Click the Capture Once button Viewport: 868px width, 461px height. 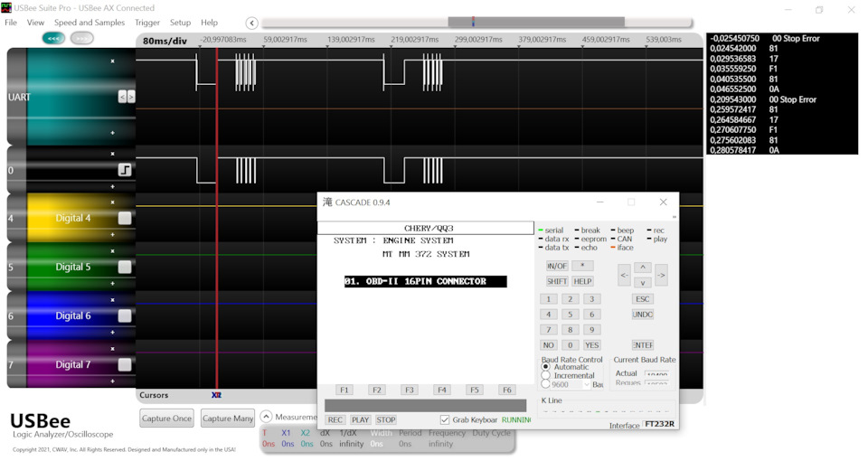(x=166, y=419)
